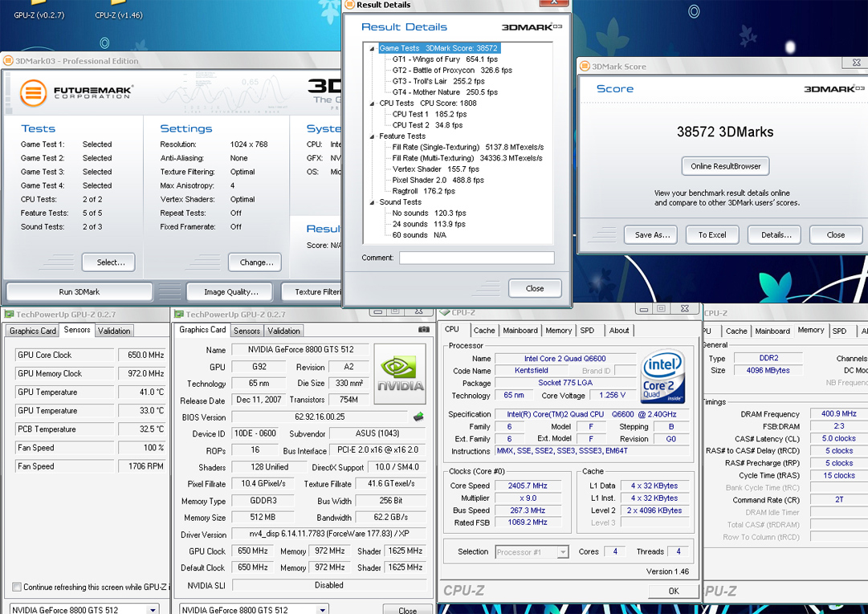Select CPU Test 1 result row

coord(429,115)
